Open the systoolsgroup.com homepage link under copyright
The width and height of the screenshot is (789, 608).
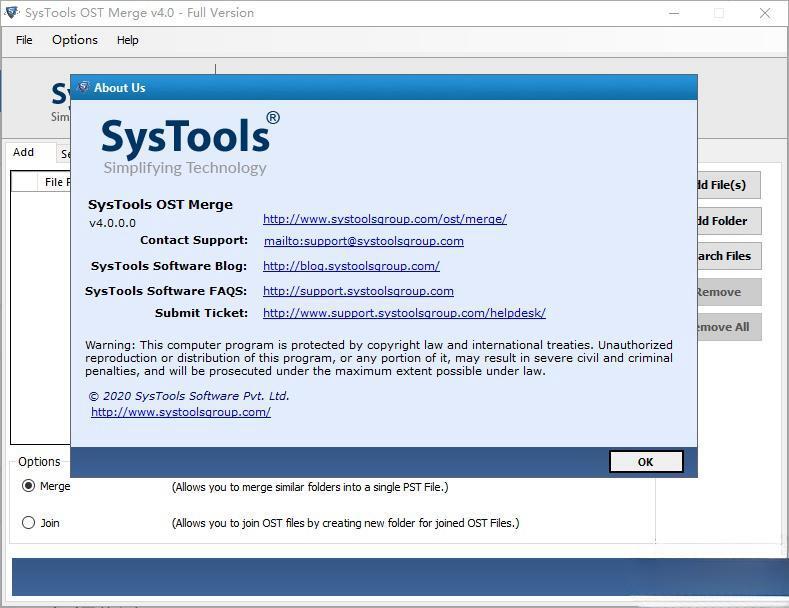pos(180,412)
